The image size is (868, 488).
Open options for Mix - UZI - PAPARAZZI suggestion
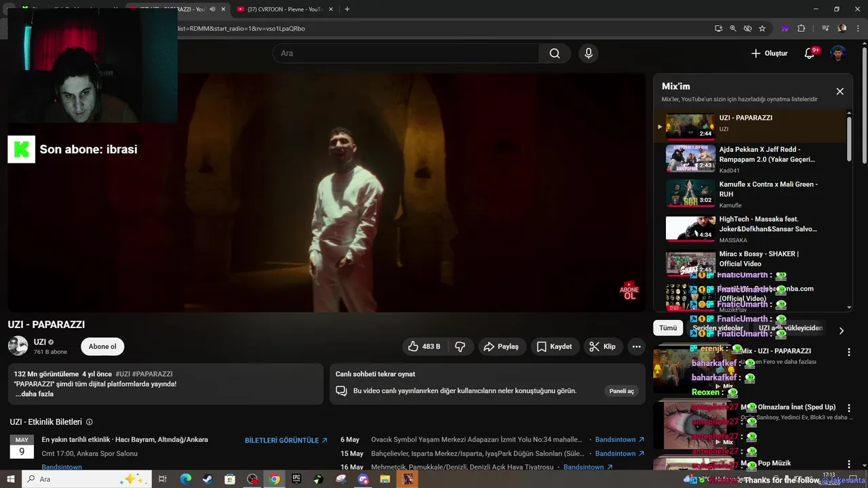point(848,352)
